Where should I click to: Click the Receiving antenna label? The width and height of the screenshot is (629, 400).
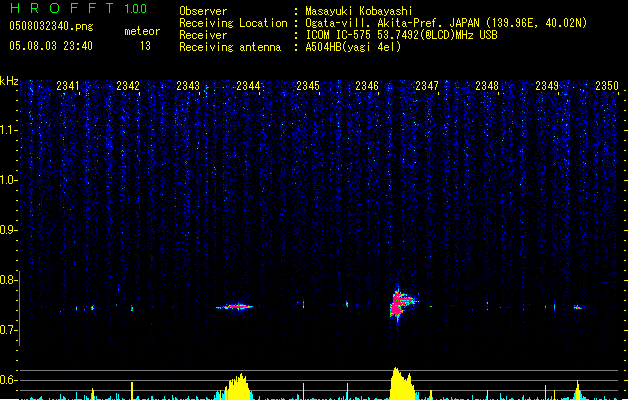[230, 47]
